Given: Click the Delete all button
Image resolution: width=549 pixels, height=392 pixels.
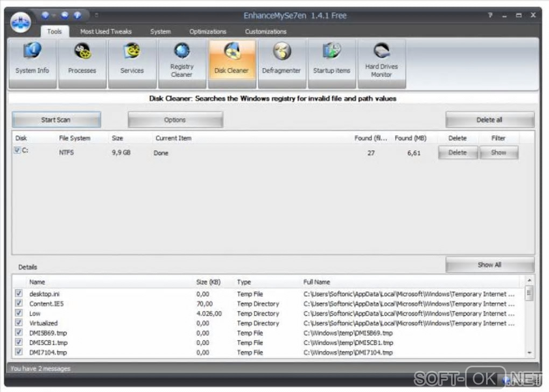Looking at the screenshot, I should pos(489,120).
